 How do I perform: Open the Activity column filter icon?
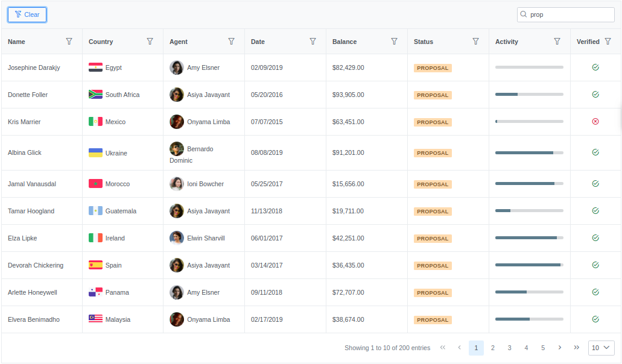pos(557,42)
